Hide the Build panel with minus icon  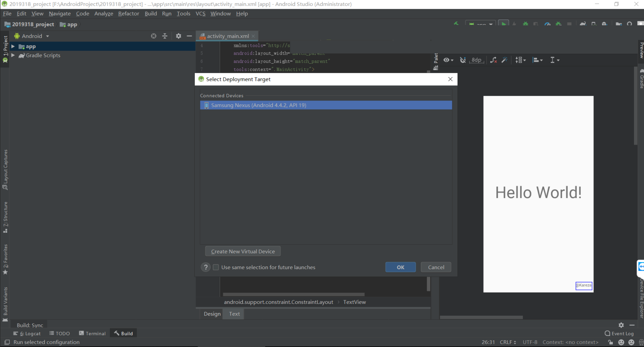tap(632, 325)
